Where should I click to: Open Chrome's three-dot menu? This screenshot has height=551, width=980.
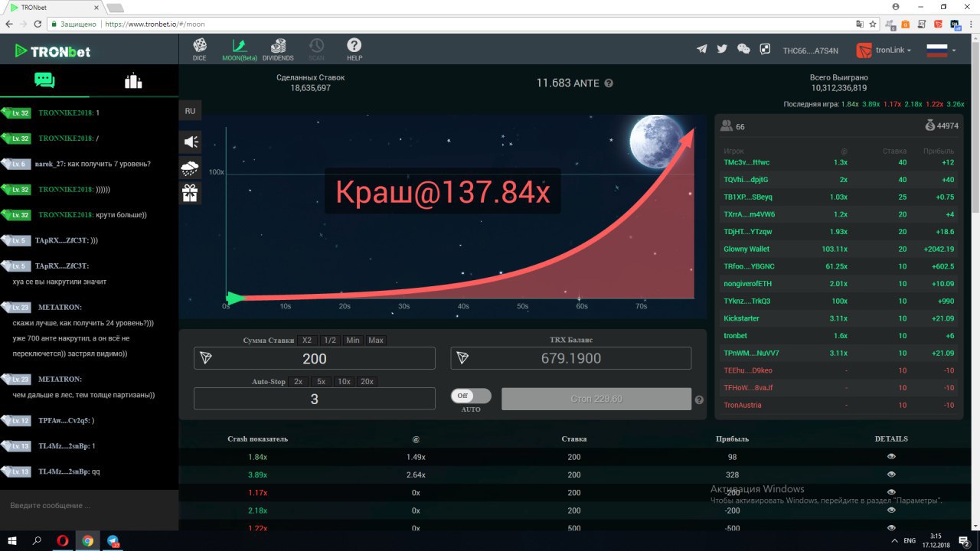pyautogui.click(x=969, y=24)
